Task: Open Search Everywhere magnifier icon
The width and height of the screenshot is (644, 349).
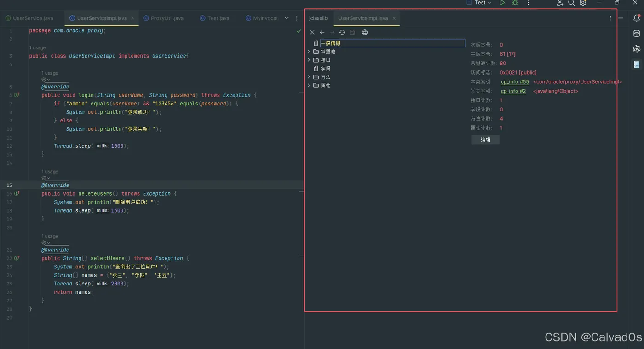Action: pyautogui.click(x=571, y=3)
